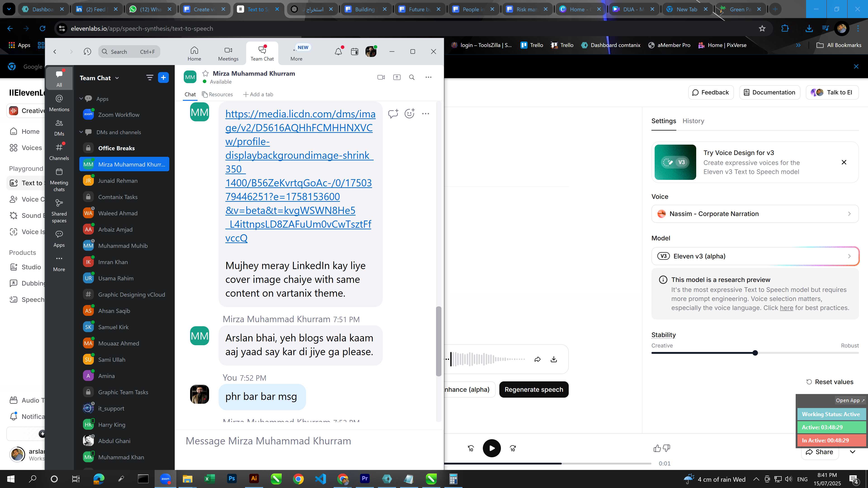
Task: Switch to Zoom Home tab
Action: [194, 54]
